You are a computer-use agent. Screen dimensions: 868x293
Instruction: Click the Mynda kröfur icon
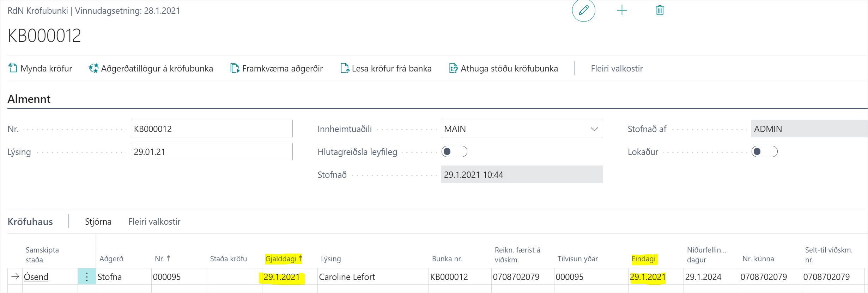(13, 68)
